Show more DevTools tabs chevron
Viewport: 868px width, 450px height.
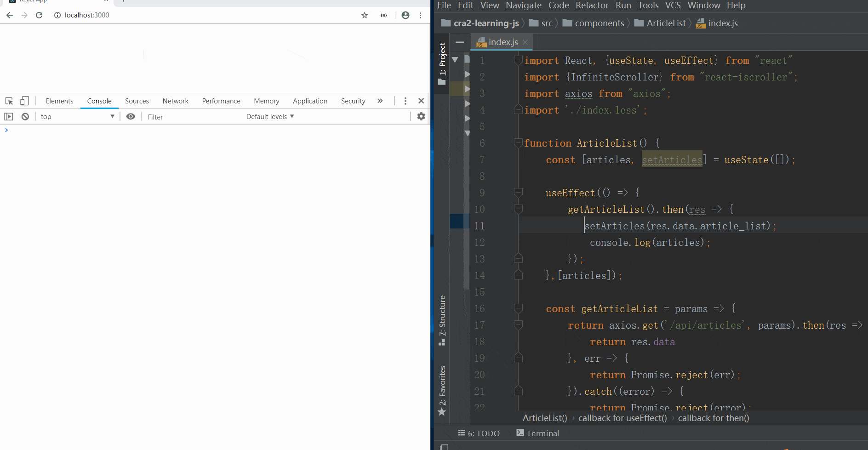point(380,101)
